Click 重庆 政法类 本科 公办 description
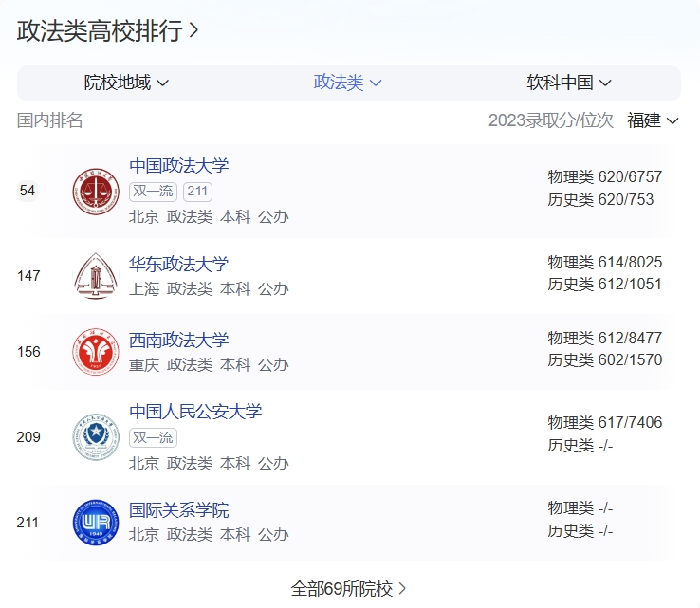The height and width of the screenshot is (608, 700). [x=209, y=365]
